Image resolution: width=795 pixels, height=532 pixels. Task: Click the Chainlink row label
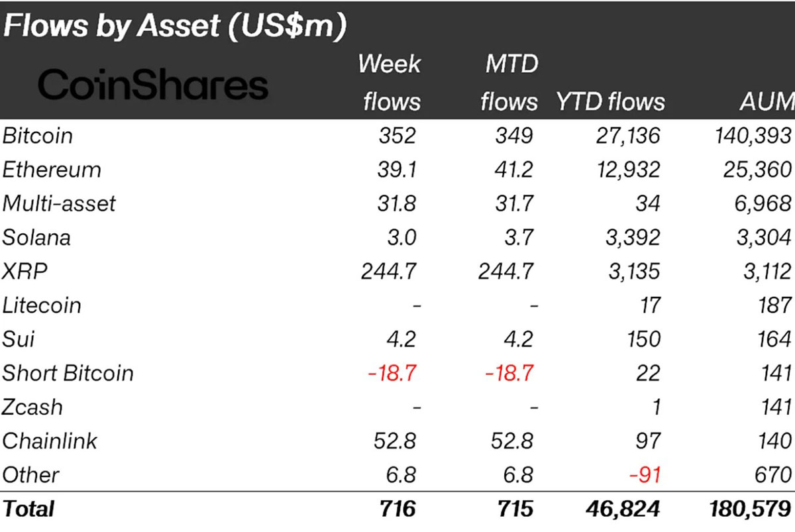[50, 441]
